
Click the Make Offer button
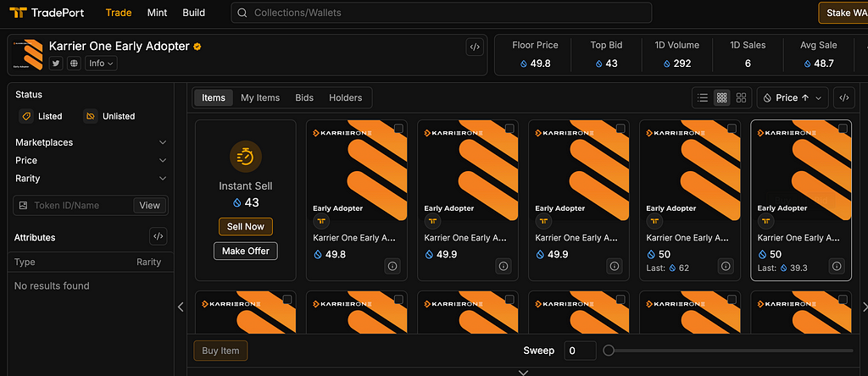click(x=246, y=251)
